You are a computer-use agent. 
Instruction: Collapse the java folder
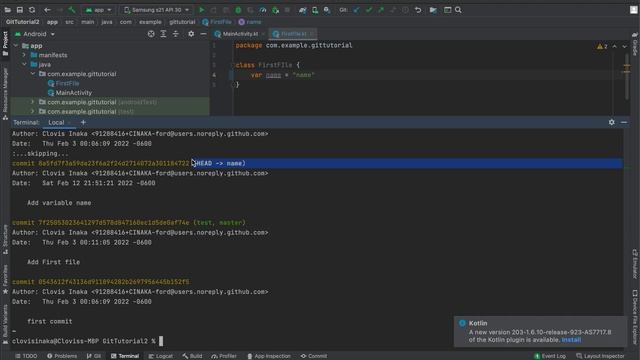(x=24, y=64)
